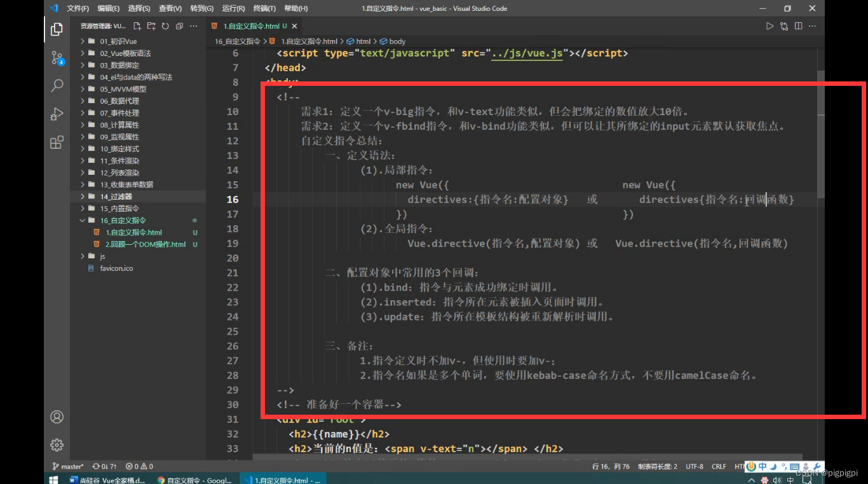Click line and column indicator 行 16, 列 76
The height and width of the screenshot is (484, 868).
click(x=611, y=466)
